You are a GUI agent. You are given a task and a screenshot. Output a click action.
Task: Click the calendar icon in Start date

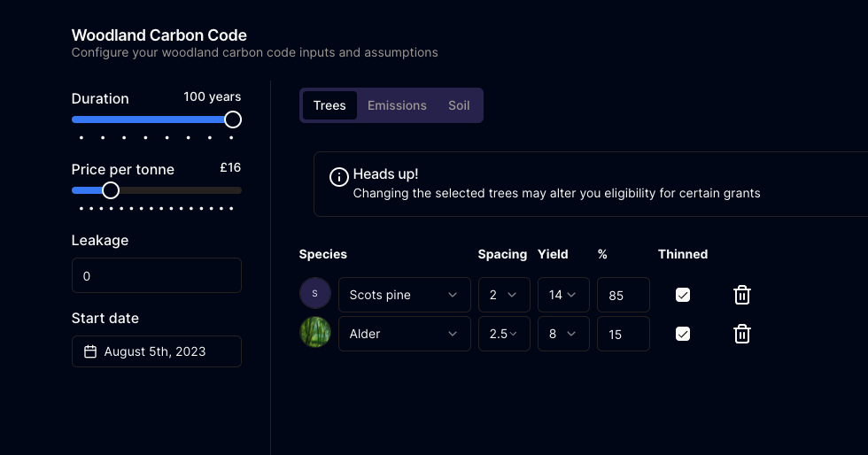[90, 351]
